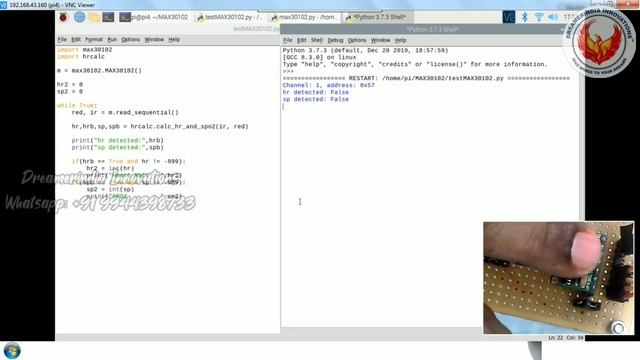Click the 'hr2 = 0' line

[x=70, y=84]
